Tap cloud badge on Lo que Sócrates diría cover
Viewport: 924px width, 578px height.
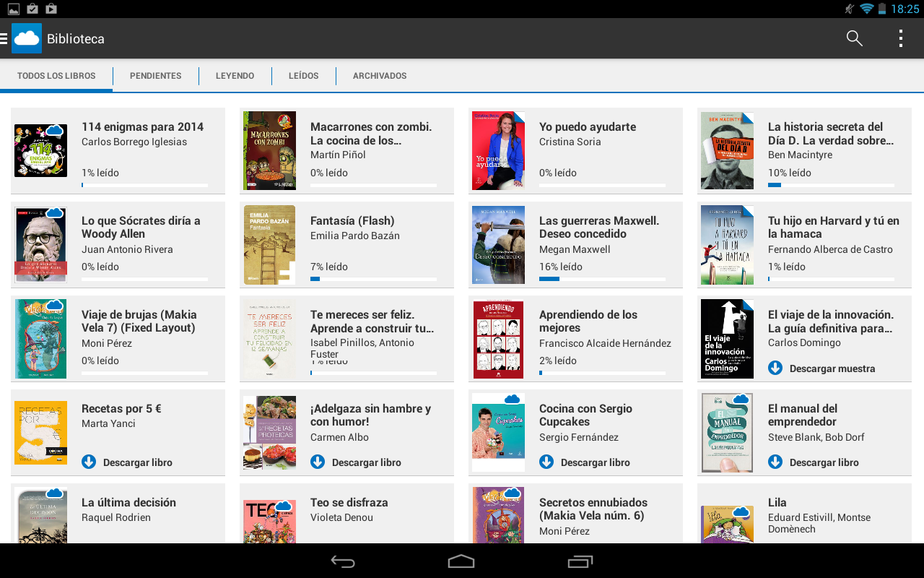(55, 212)
